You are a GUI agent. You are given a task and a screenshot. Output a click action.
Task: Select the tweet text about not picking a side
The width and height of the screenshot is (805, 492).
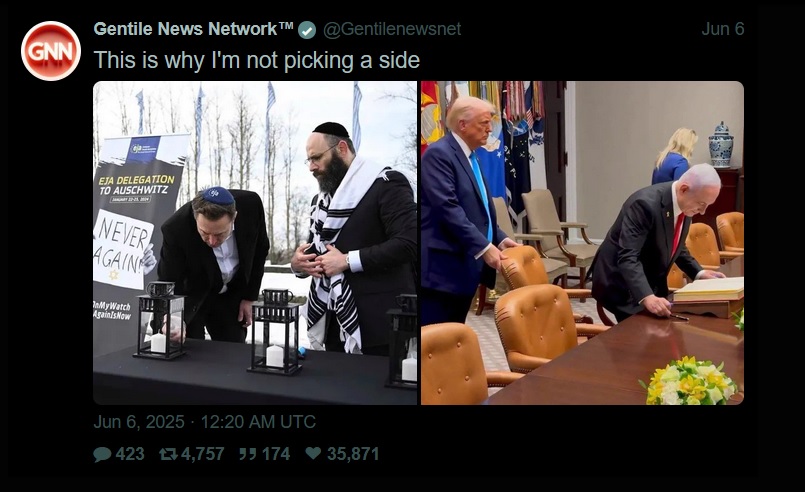pyautogui.click(x=257, y=60)
